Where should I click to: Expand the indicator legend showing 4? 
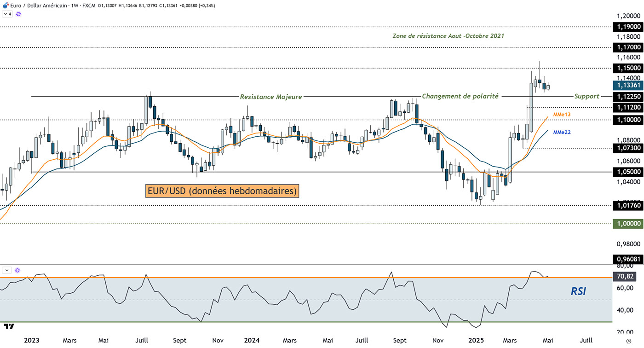pyautogui.click(x=7, y=14)
